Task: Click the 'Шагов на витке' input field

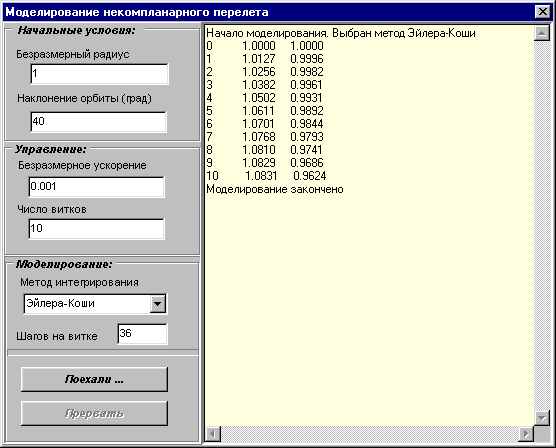Action: 142,333
